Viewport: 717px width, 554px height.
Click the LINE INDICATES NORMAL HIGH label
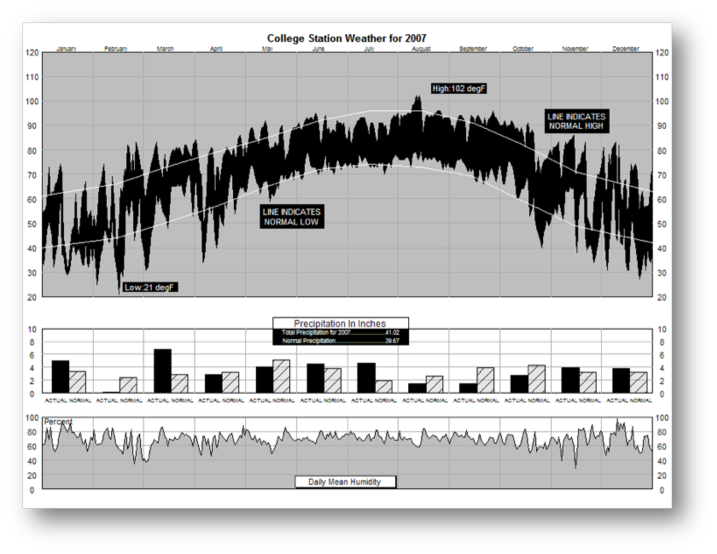point(576,121)
